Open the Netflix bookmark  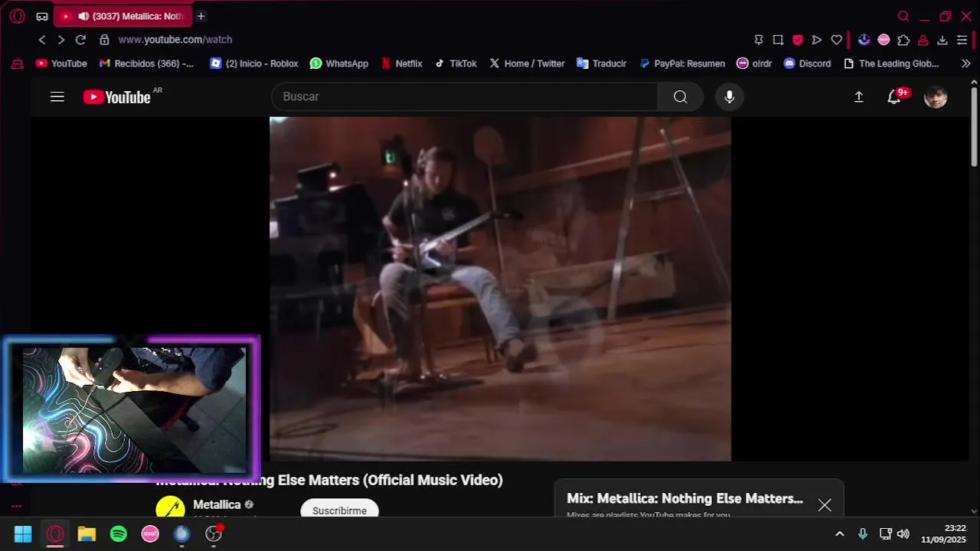402,64
